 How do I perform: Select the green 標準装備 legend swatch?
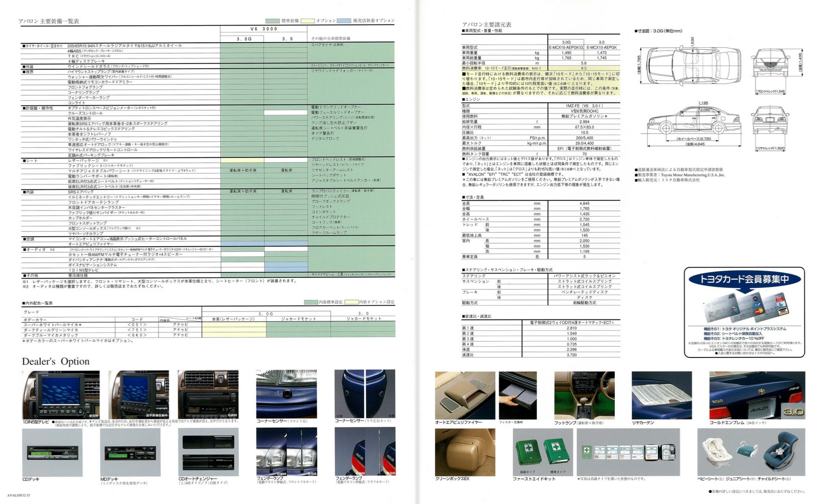point(272,21)
